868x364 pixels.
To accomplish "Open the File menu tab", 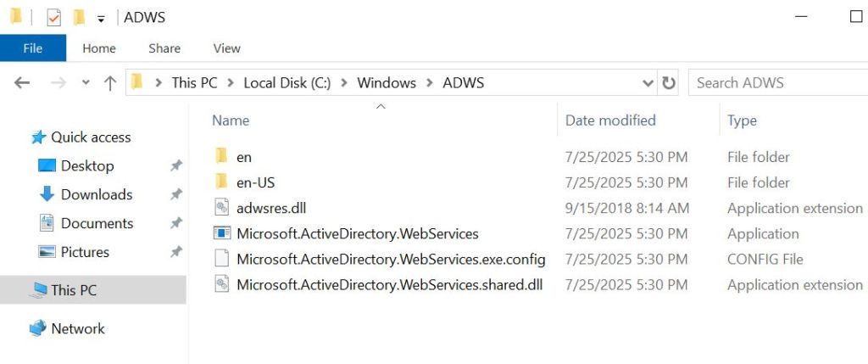I will 32,48.
